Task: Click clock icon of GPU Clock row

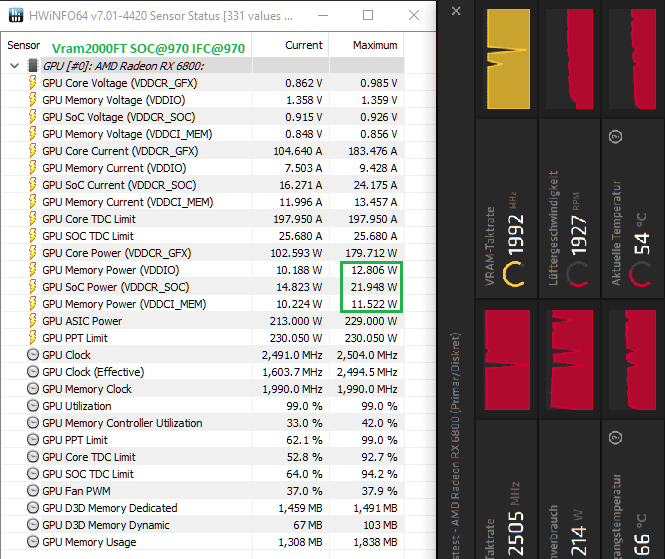Action: click(33, 355)
